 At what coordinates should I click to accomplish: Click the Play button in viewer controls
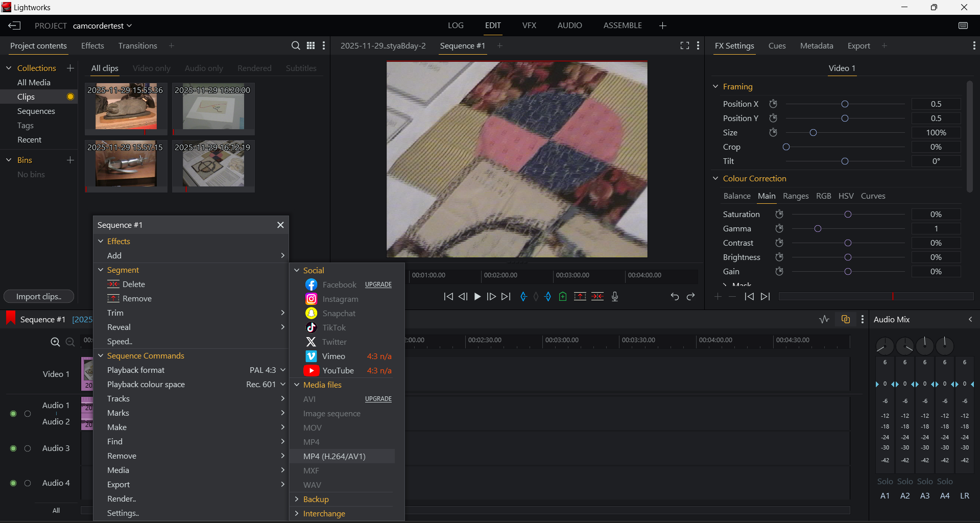[477, 297]
